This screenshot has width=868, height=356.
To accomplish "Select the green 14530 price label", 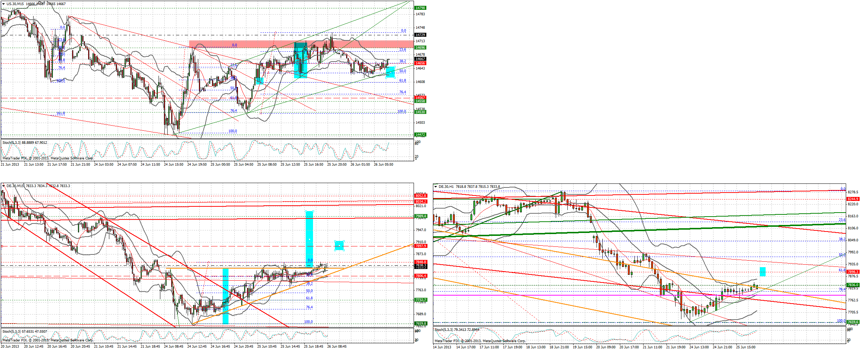I will [x=421, y=112].
